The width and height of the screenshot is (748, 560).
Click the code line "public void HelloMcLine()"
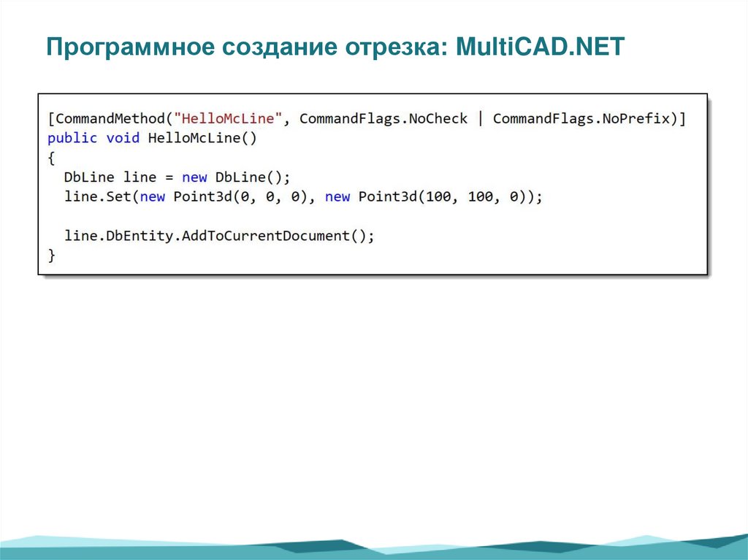coord(152,138)
